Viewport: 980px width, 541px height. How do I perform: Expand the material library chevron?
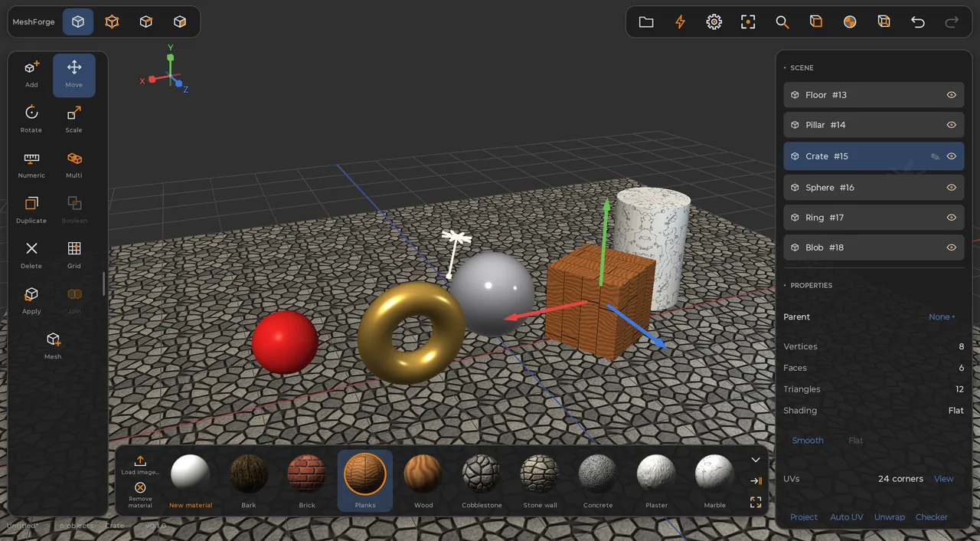(756, 460)
